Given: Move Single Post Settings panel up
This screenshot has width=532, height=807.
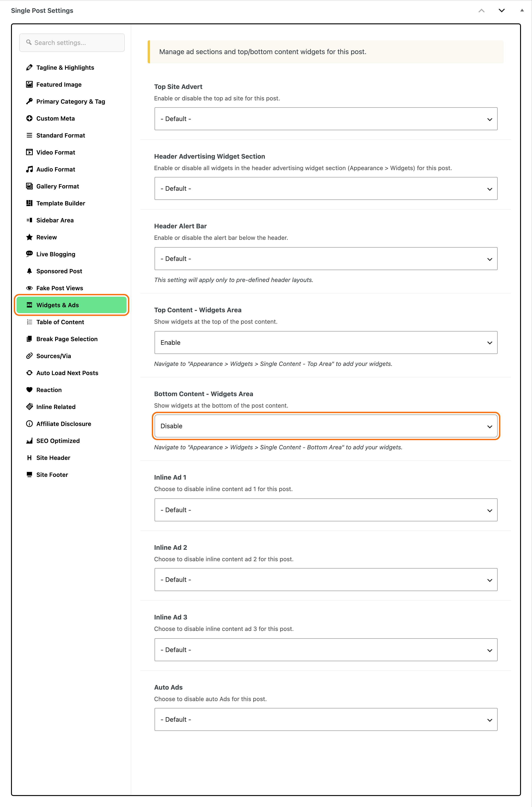Looking at the screenshot, I should (x=482, y=11).
